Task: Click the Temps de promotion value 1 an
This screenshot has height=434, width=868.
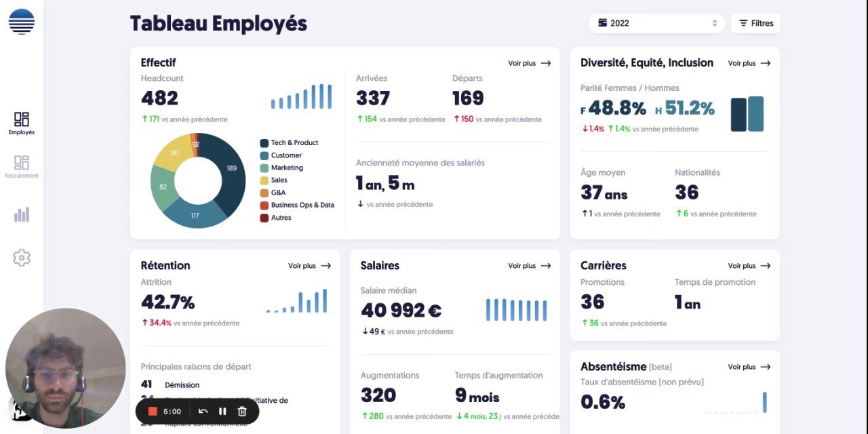Action: 688,302
